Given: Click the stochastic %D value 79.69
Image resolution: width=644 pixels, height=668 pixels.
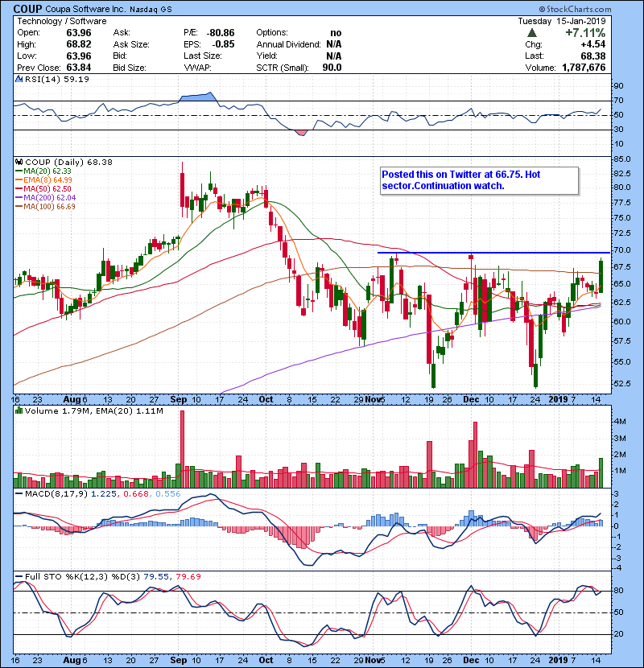Looking at the screenshot, I should point(188,576).
